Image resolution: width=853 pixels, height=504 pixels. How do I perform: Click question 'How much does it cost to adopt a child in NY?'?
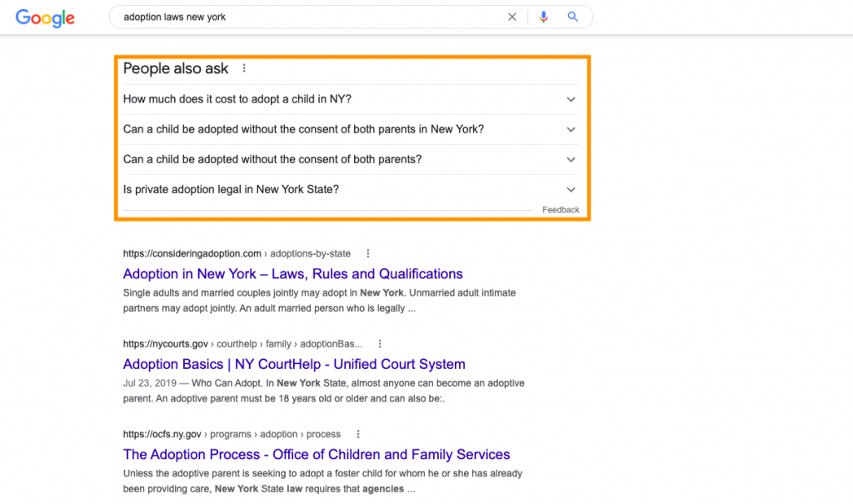click(237, 99)
